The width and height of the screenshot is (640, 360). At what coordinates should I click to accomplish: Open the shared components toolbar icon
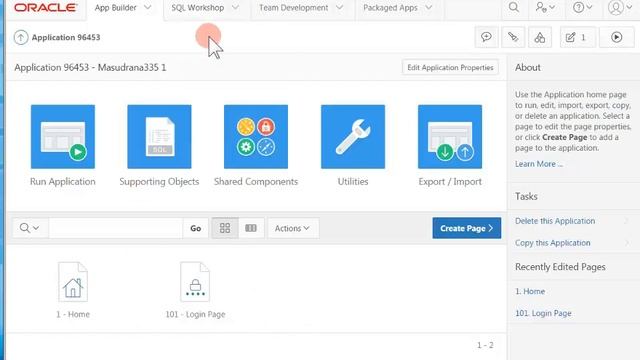[540, 38]
